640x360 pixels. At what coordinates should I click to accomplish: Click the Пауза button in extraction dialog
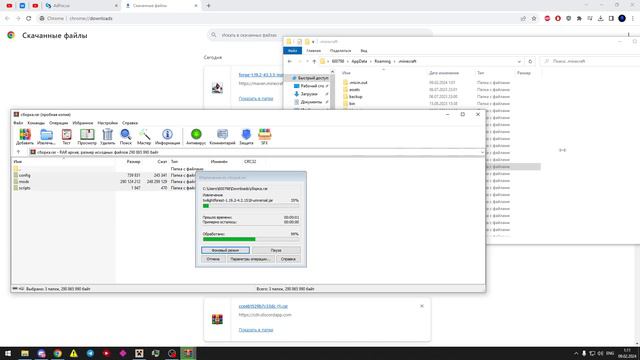(276, 250)
